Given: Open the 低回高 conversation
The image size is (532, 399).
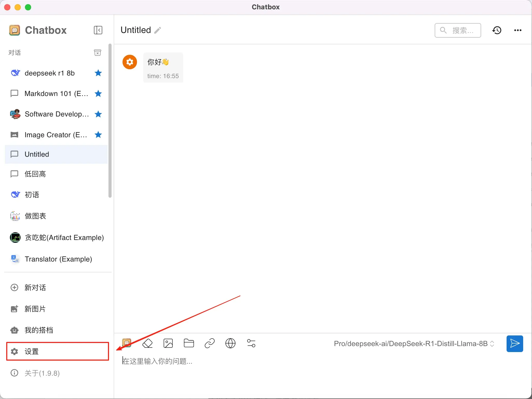Looking at the screenshot, I should tap(56, 174).
